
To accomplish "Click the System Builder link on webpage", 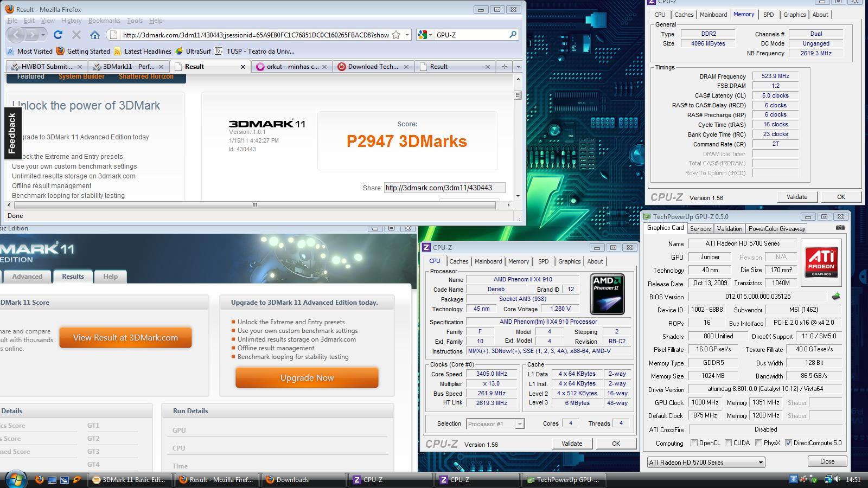I will click(81, 76).
